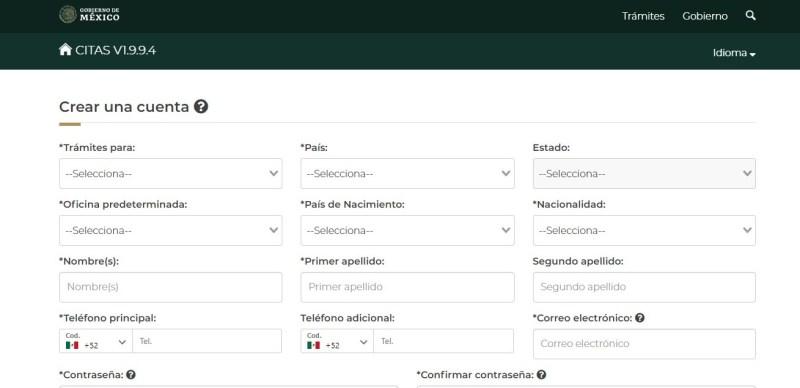Open country code selector for Teléfono adicional
The height and width of the screenshot is (388, 800).
[337, 341]
